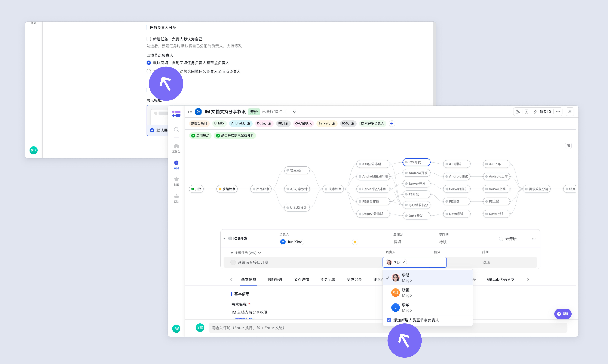Switch to the 基本信息 tab

pos(249,280)
